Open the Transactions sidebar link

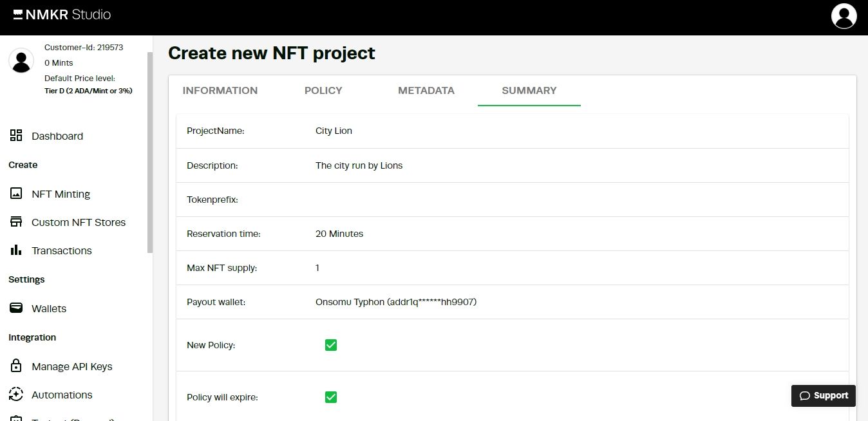click(x=62, y=250)
